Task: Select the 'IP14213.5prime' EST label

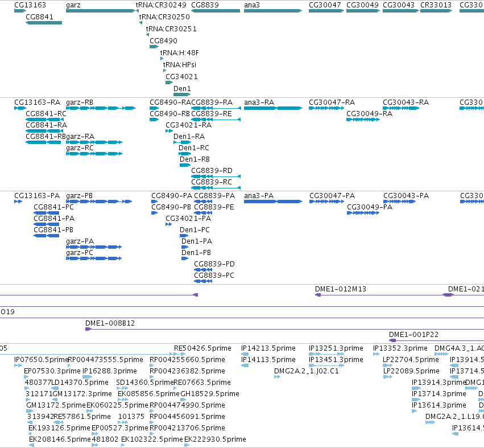Action: click(x=268, y=348)
